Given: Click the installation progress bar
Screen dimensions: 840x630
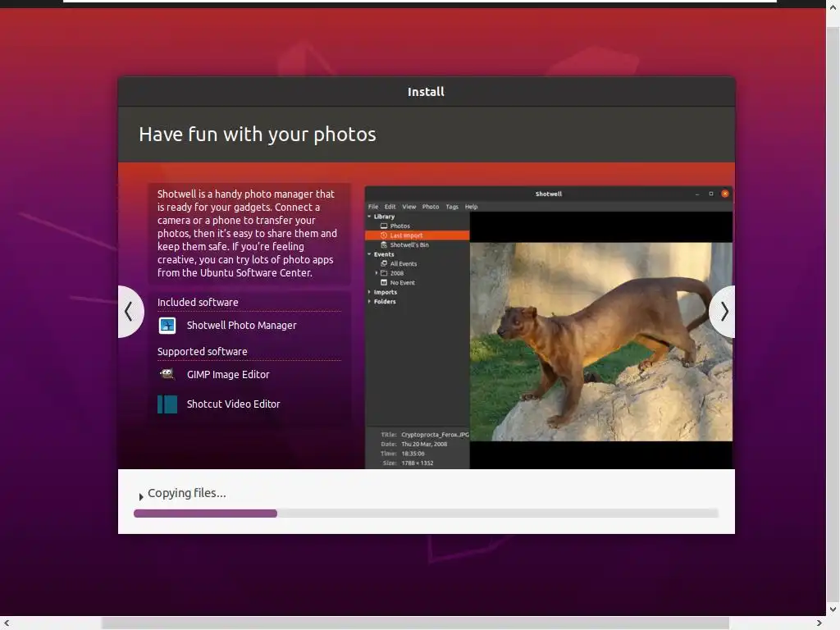Looking at the screenshot, I should click(426, 514).
